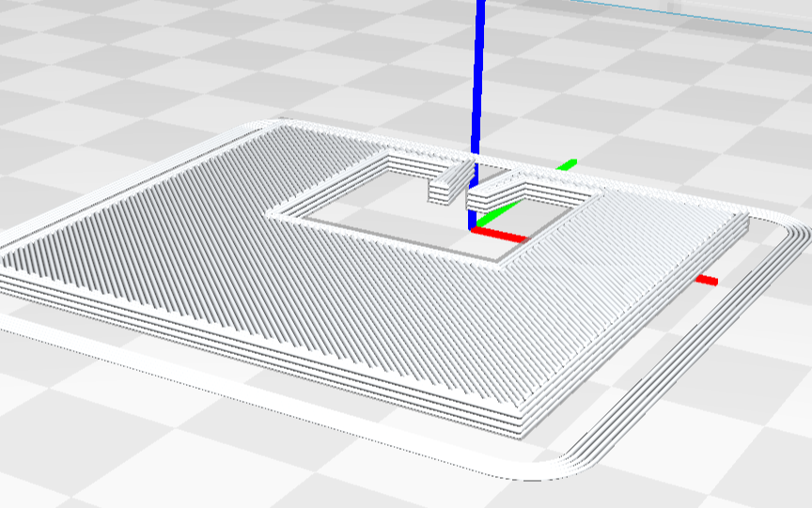Click the small red marker right of model
This screenshot has height=508, width=812.
[x=707, y=280]
